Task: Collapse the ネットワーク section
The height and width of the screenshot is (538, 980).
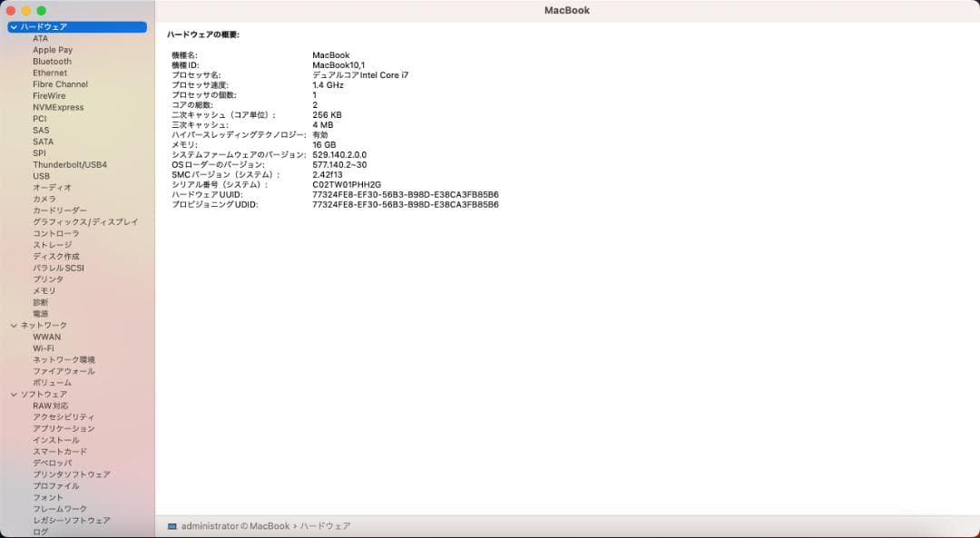Action: click(x=13, y=325)
